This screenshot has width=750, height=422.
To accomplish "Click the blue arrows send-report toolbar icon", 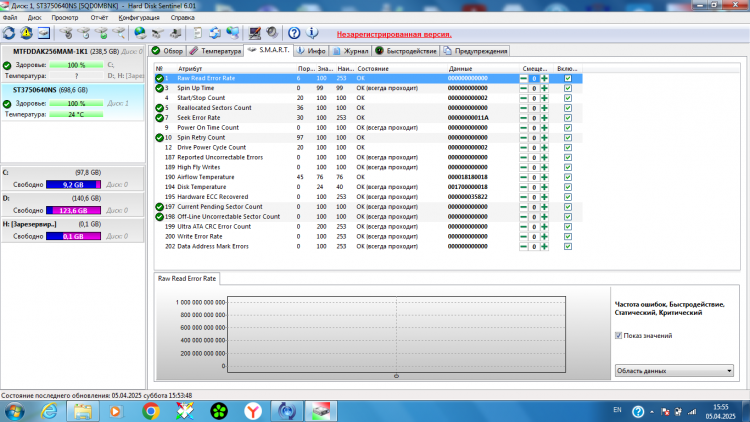I will point(215,33).
